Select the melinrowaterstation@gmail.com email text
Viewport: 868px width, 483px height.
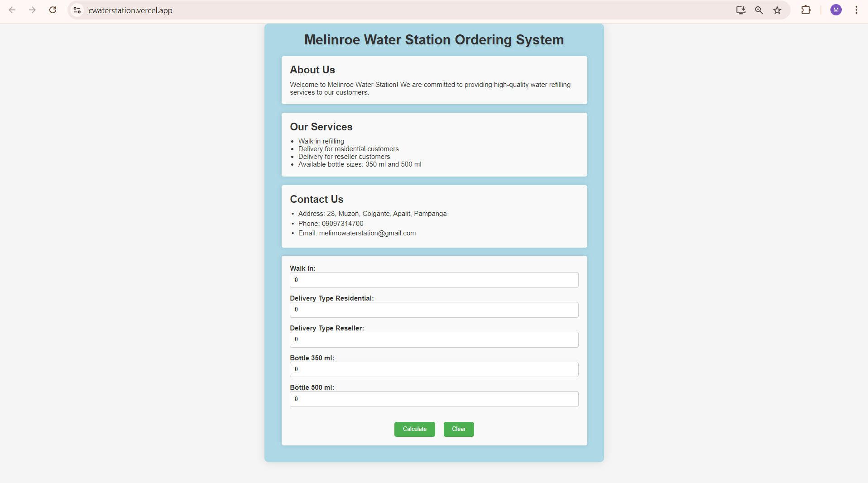click(367, 233)
